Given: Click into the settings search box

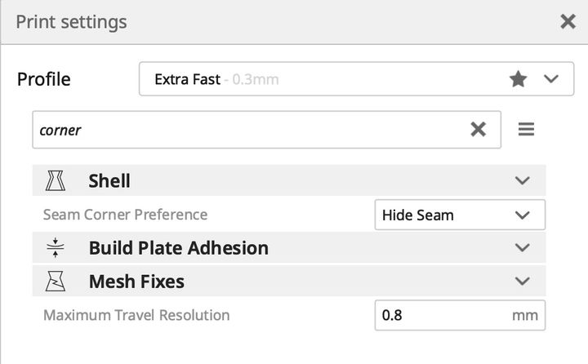Looking at the screenshot, I should click(x=245, y=129).
